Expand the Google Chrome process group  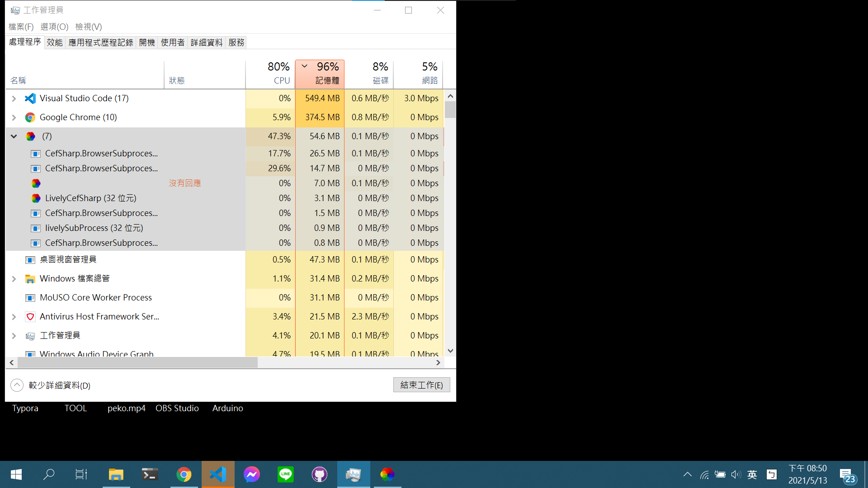tap(14, 117)
